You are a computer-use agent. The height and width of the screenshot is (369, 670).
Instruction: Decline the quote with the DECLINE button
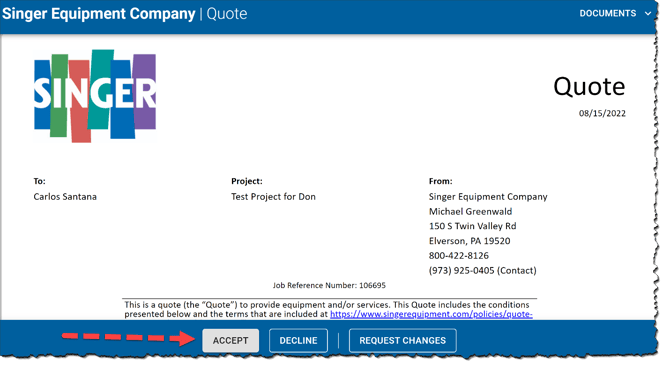[x=298, y=340]
